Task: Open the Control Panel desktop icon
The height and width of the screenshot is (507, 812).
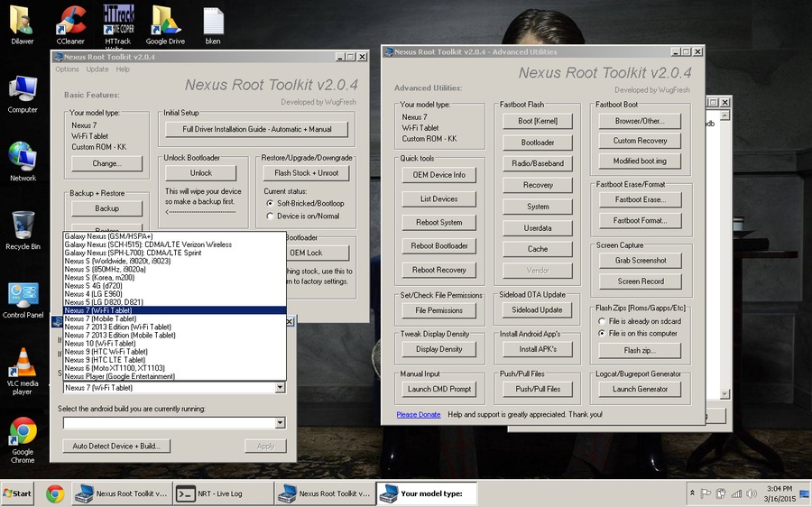Action: tap(23, 300)
